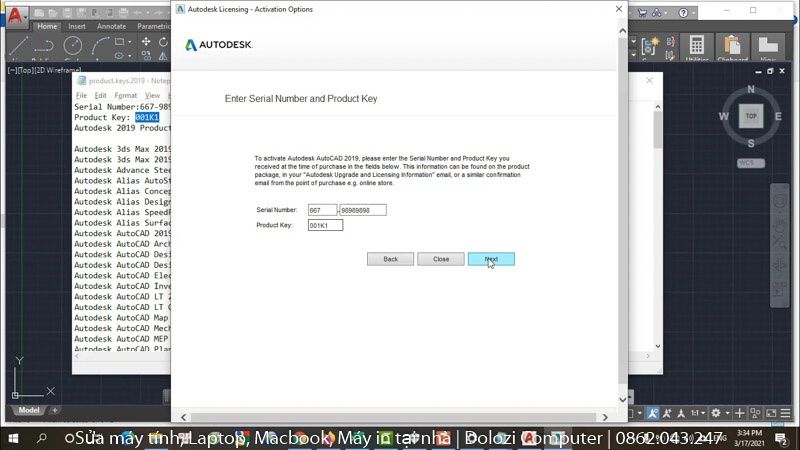This screenshot has width=800, height=450.
Task: Click scroll-up arrow of licensing dialog scrollbar
Action: coord(622,31)
